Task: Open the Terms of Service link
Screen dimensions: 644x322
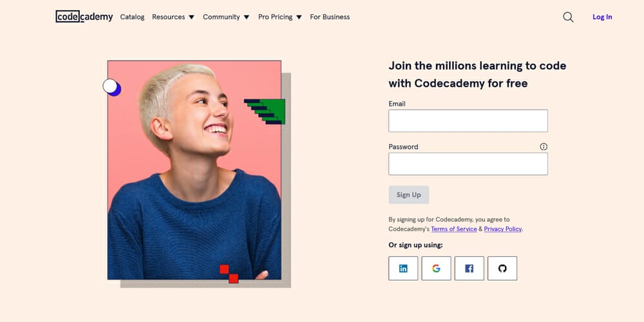Action: click(454, 229)
